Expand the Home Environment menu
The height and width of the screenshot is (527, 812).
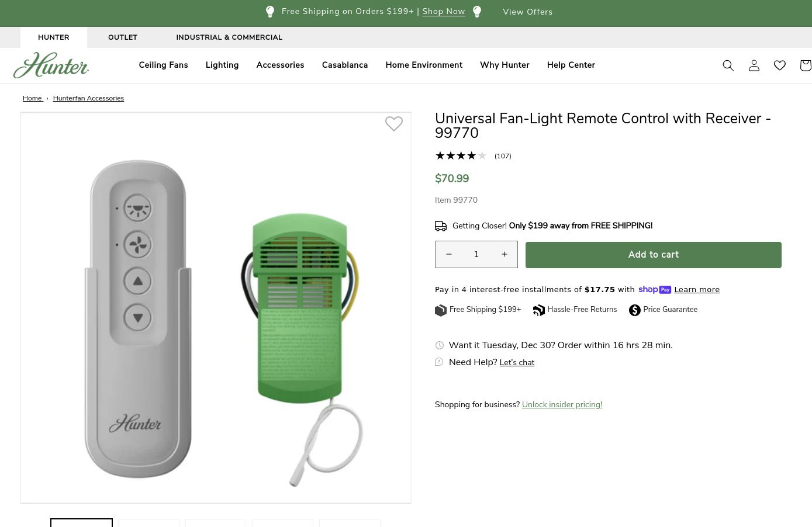pyautogui.click(x=424, y=65)
